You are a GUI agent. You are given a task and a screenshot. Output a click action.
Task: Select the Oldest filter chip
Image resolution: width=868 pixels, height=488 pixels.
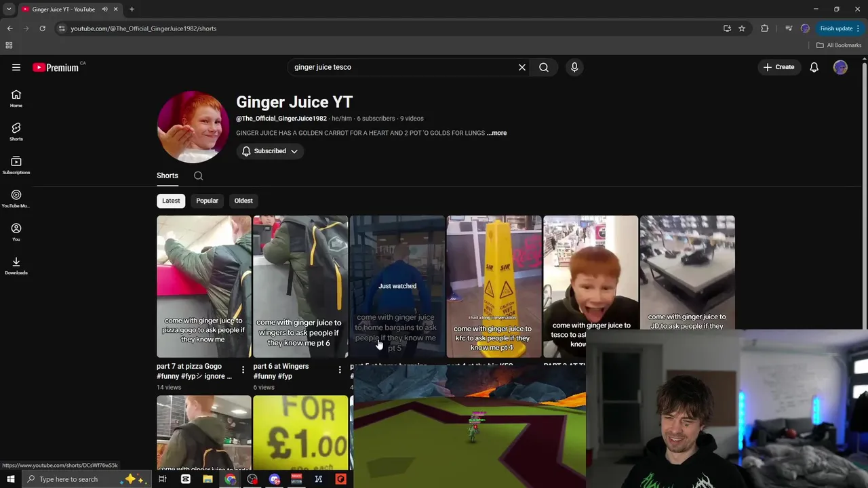243,201
